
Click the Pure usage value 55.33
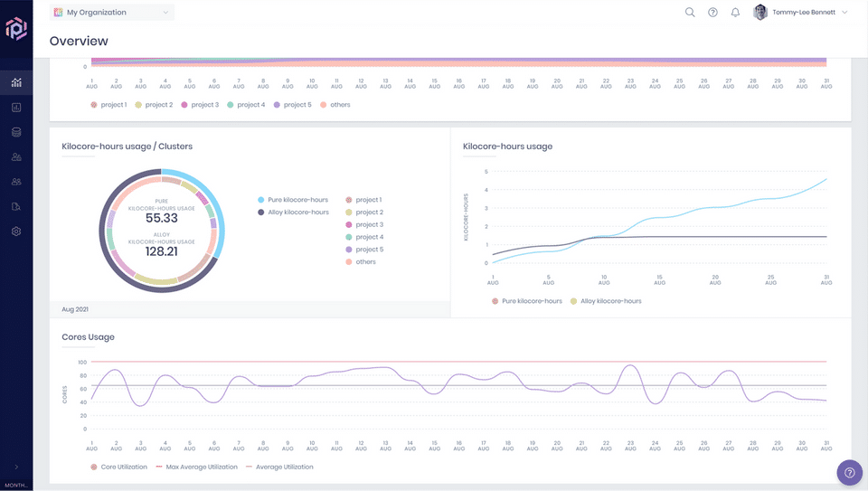[162, 218]
